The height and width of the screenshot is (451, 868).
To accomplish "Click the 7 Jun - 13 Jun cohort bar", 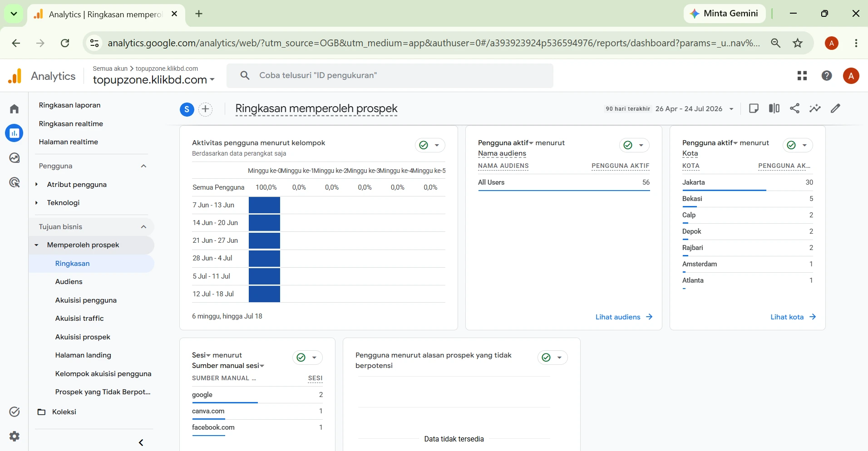I will pos(264,205).
